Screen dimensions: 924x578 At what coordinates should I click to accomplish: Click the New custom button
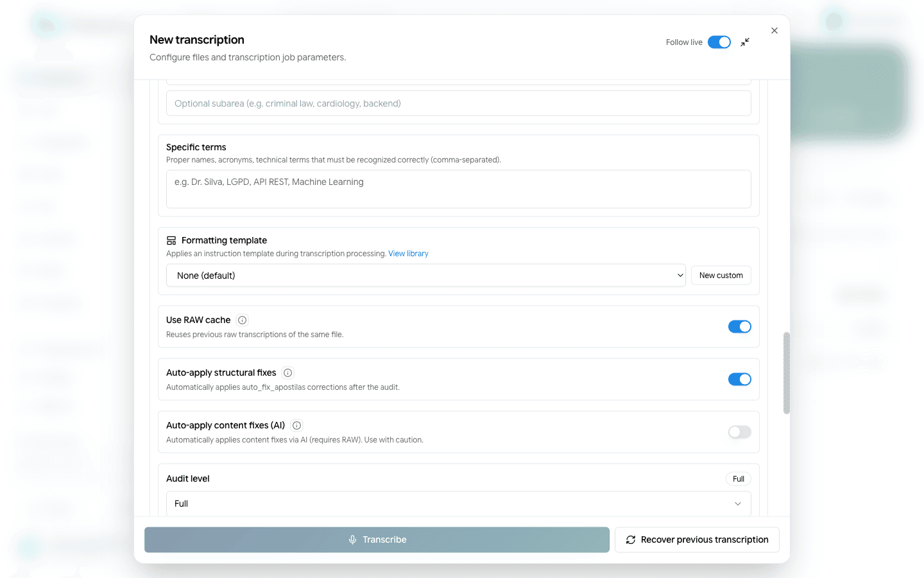click(x=721, y=276)
